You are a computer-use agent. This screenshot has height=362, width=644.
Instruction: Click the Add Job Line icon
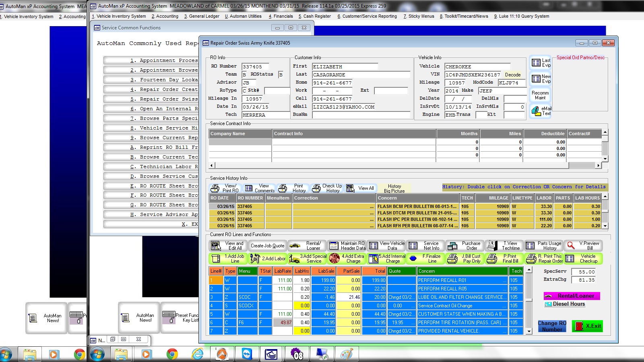tap(216, 259)
